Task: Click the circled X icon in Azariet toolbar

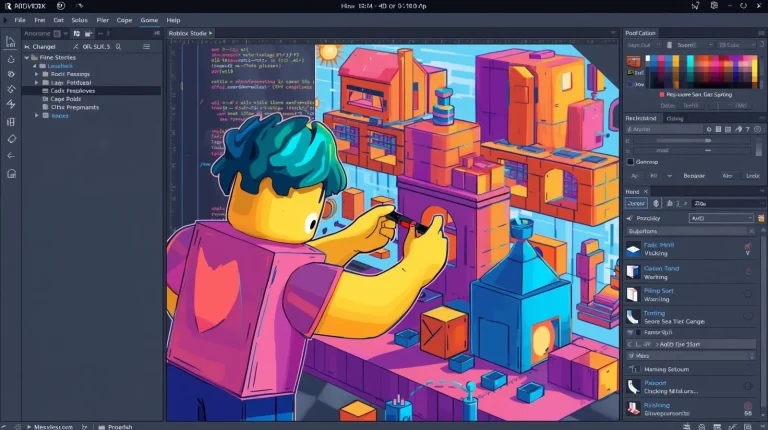Action: pos(757,129)
